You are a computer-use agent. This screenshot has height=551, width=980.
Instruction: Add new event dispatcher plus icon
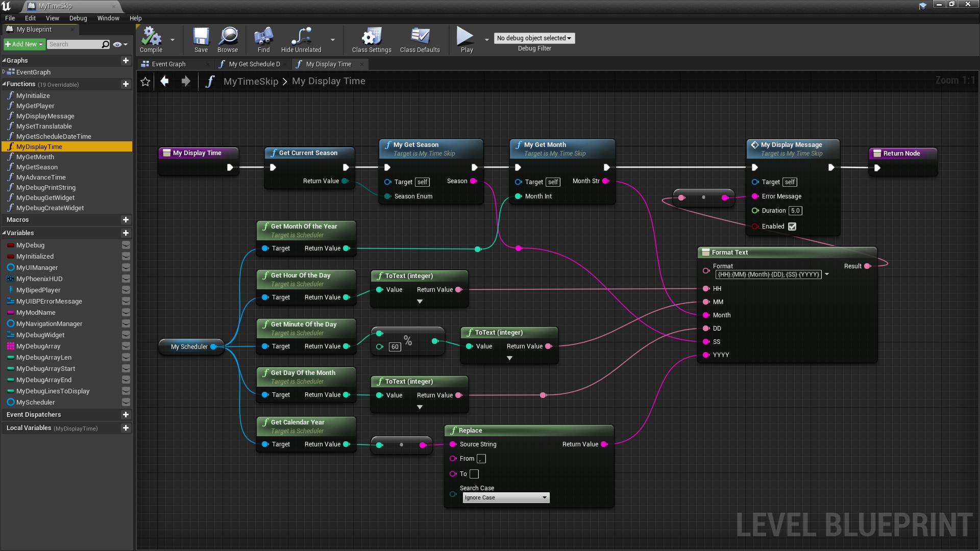(126, 415)
